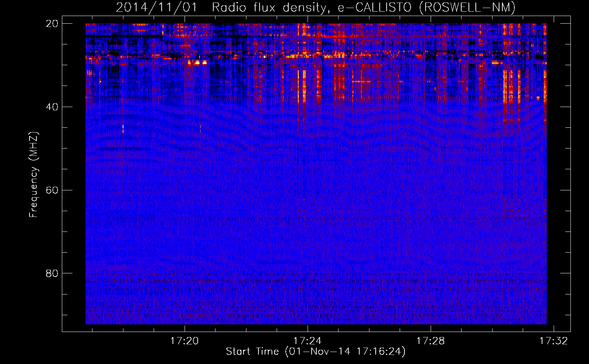Click the 17:24 time tick label
Image resolution: width=589 pixels, height=364 pixels.
point(308,341)
